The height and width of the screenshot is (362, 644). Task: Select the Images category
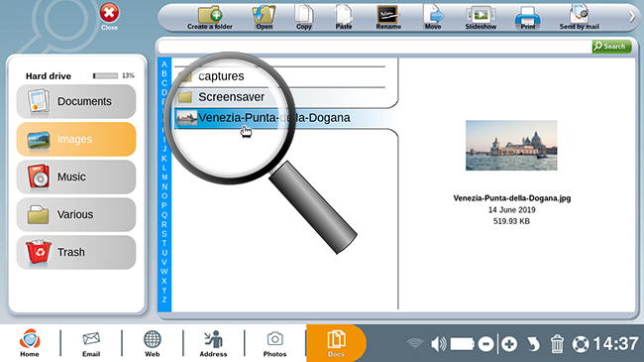pos(76,140)
